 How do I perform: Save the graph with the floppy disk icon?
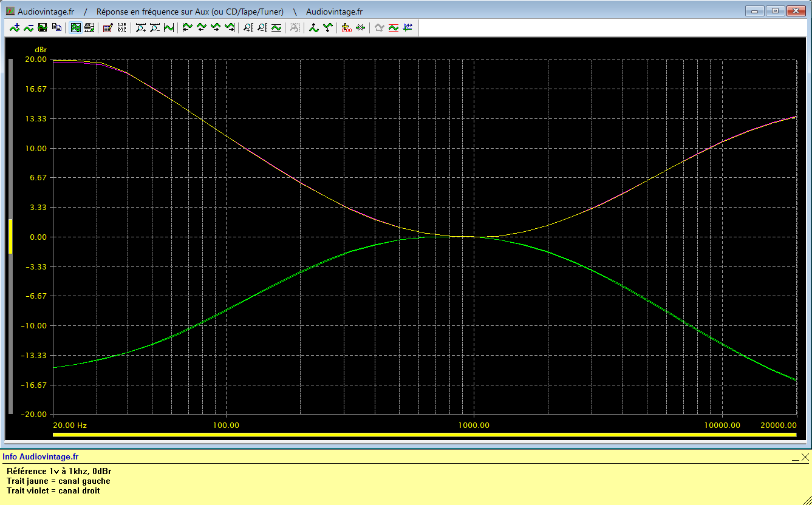[x=43, y=27]
